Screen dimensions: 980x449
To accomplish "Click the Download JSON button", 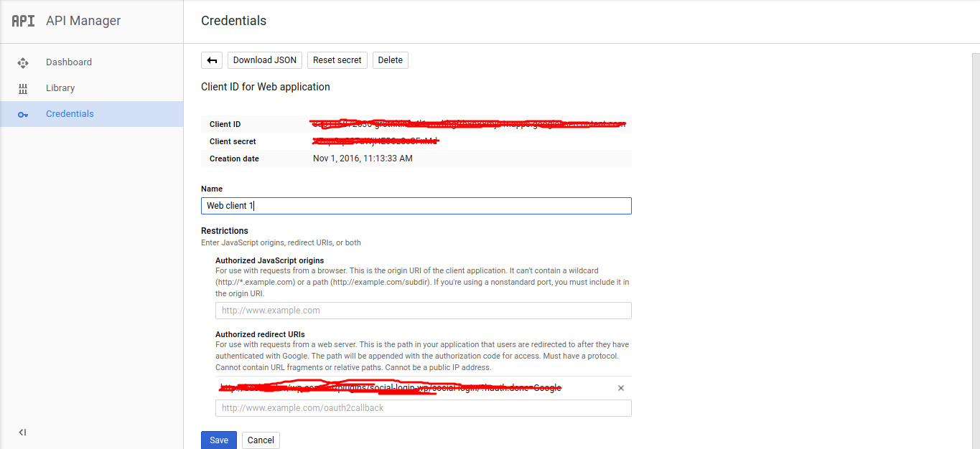I will coord(265,60).
